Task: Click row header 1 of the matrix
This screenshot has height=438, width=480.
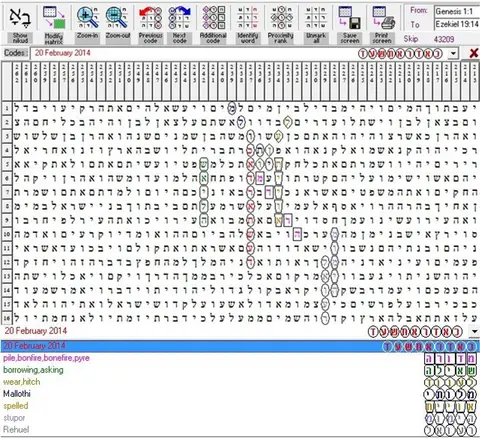Action: point(7,108)
